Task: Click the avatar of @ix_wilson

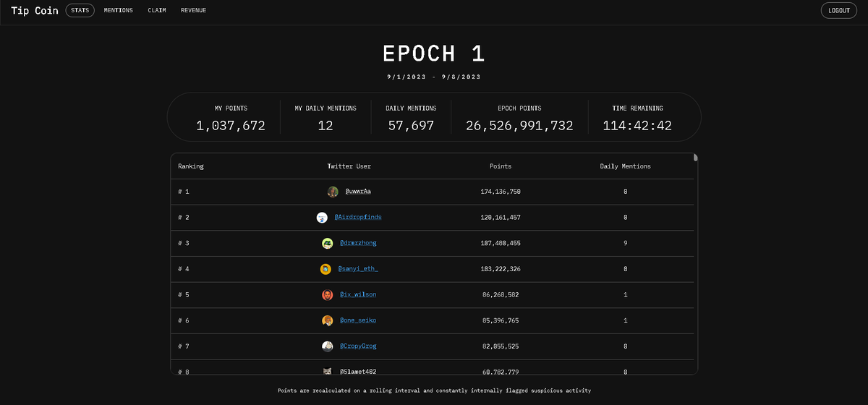Action: click(x=327, y=295)
